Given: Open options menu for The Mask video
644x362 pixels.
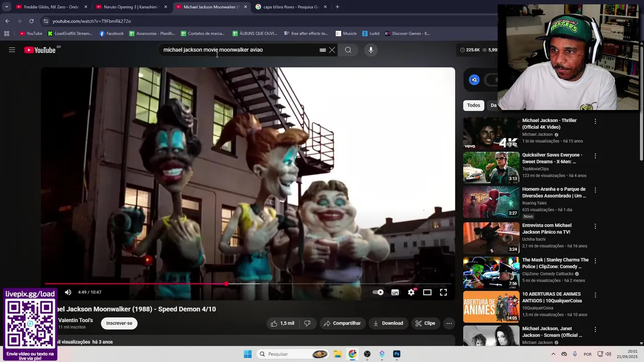Looking at the screenshot, I should pyautogui.click(x=595, y=260).
